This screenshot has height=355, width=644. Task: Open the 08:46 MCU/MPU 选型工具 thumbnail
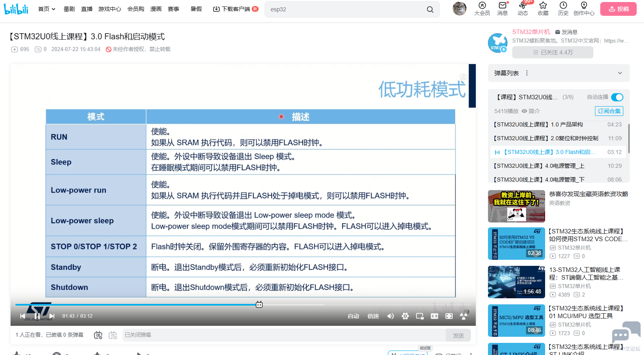coord(516,321)
